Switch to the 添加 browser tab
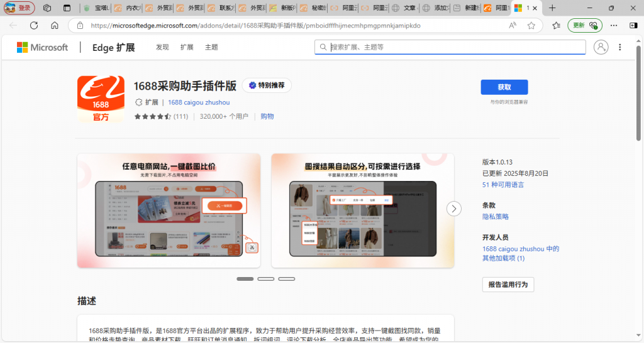This screenshot has width=644, height=343. click(x=435, y=8)
